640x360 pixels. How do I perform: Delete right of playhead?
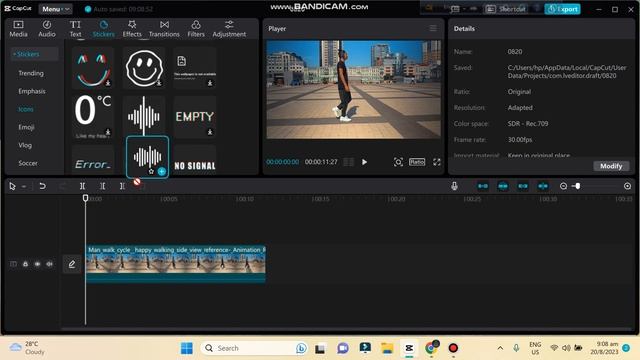(122, 186)
